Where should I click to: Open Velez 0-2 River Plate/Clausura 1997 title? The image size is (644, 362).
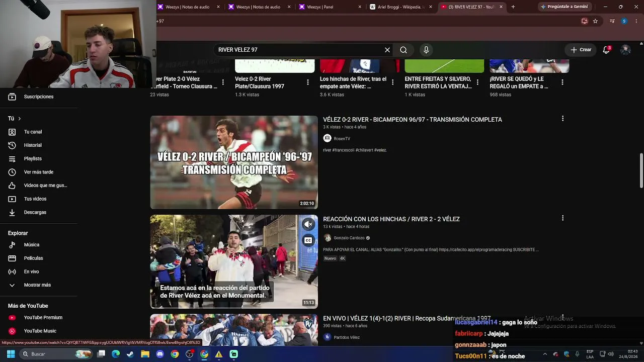[260, 82]
